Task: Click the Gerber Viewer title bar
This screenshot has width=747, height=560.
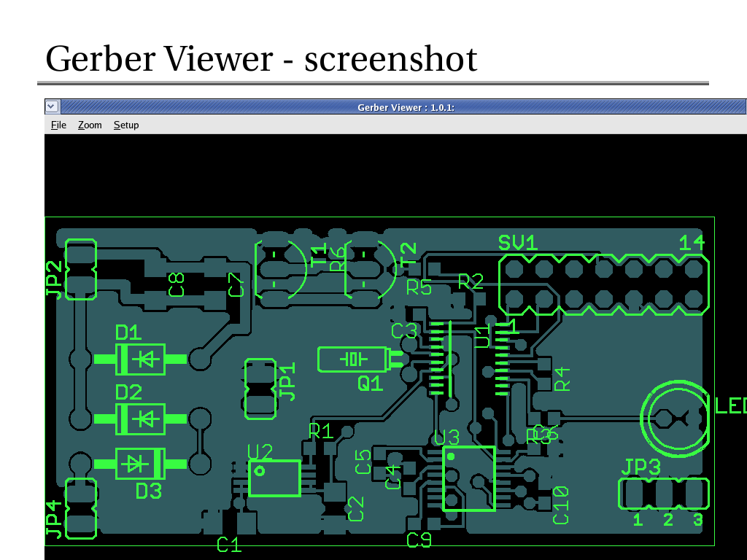Action: click(x=405, y=107)
